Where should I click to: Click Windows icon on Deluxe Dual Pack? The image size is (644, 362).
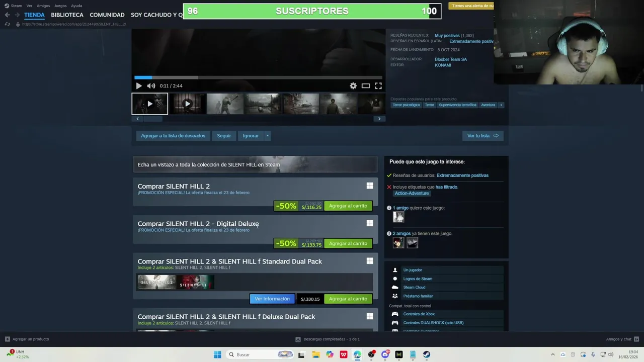370,316
